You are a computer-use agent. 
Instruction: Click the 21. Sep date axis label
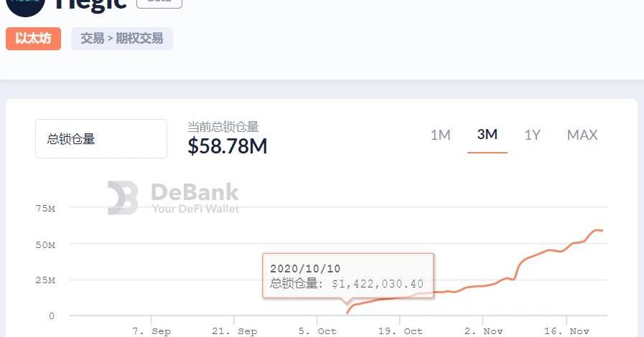coord(235,331)
